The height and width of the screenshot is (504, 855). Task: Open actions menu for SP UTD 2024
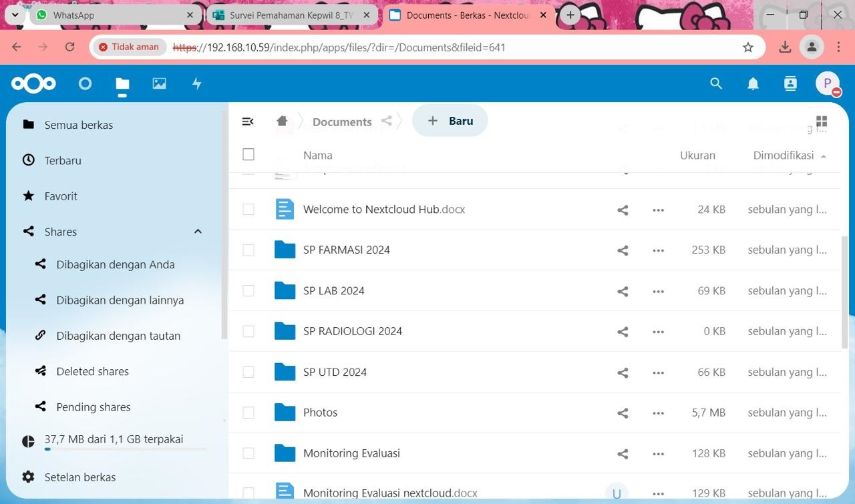[658, 372]
